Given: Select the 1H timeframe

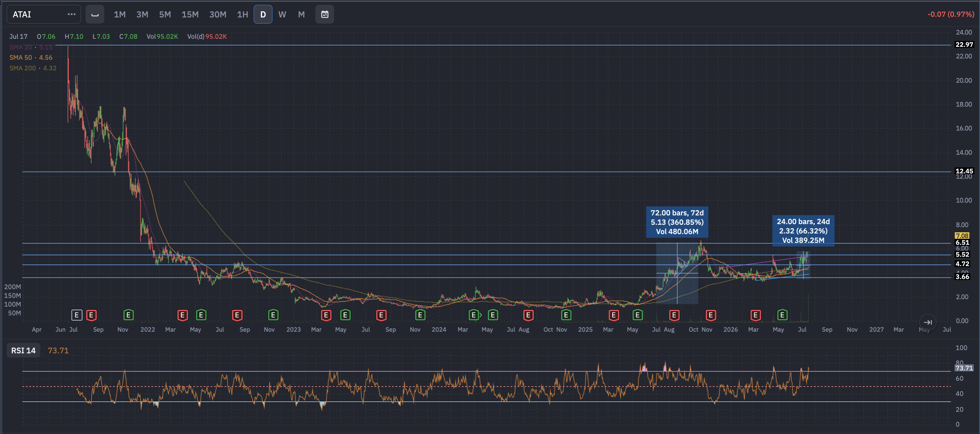Looking at the screenshot, I should click(x=242, y=15).
